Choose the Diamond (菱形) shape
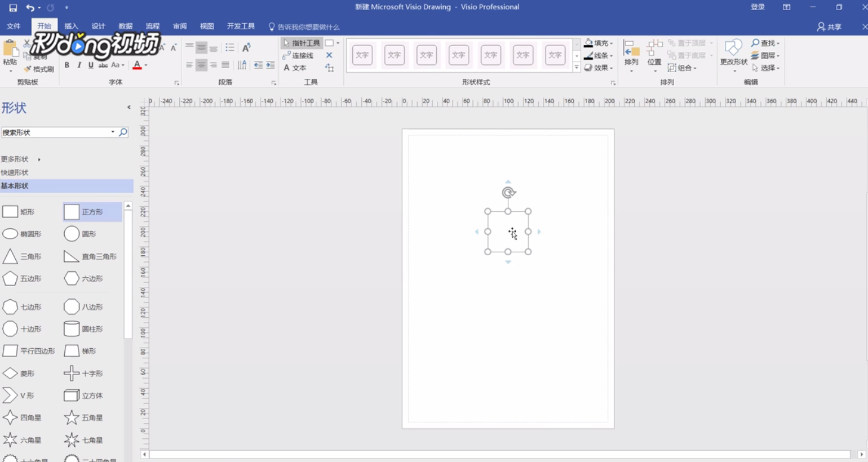 (19, 373)
